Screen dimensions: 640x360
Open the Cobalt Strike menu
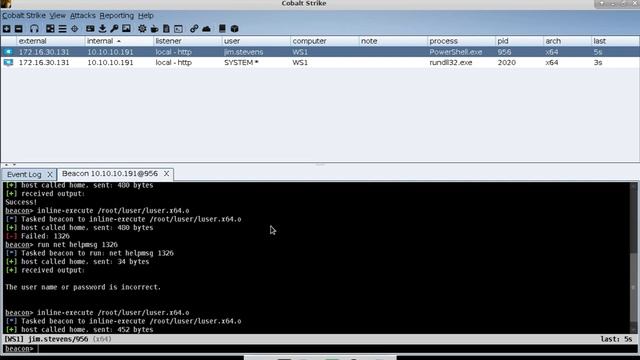tap(24, 16)
